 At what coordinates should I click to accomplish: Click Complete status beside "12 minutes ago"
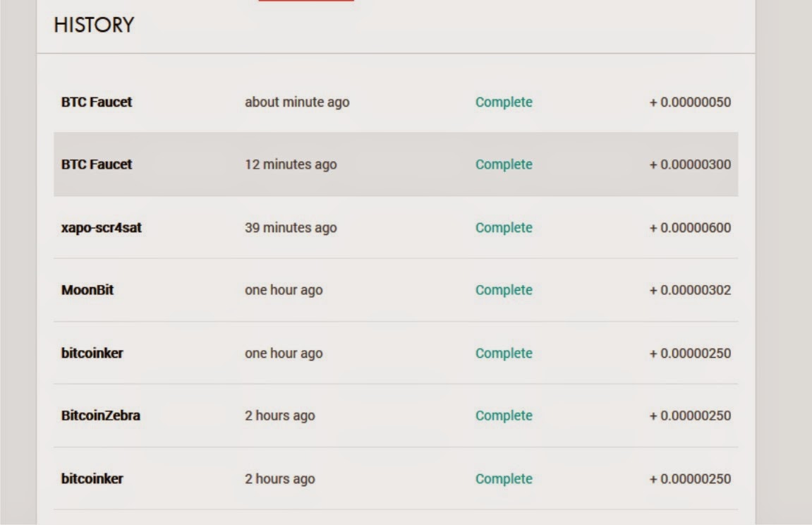coord(504,164)
